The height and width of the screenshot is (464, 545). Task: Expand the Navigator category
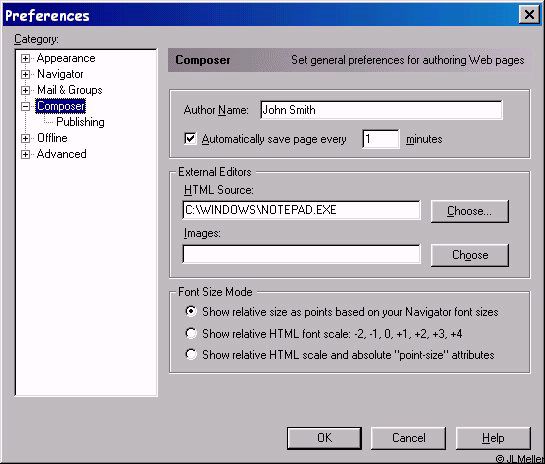click(x=25, y=74)
